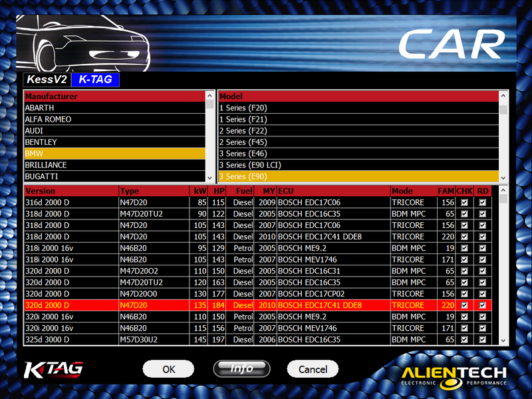Click the KTAG logo

(53, 370)
